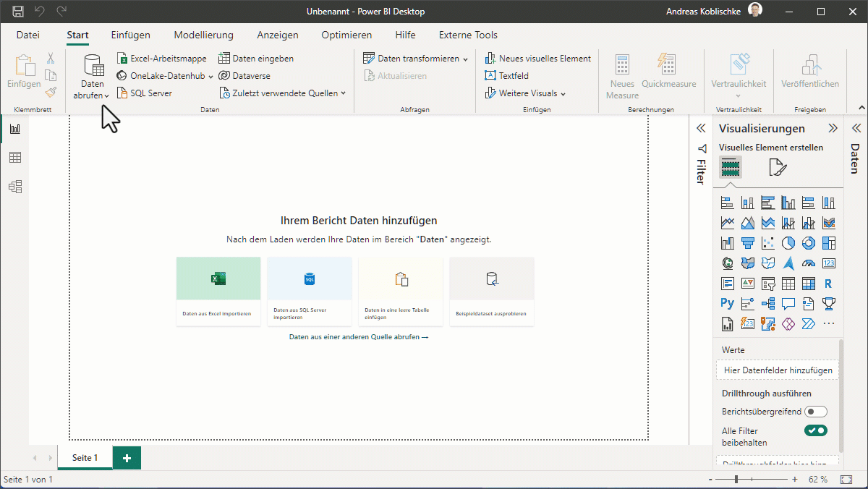Switch to the Einfügen ribbon tab
868x489 pixels.
[130, 35]
